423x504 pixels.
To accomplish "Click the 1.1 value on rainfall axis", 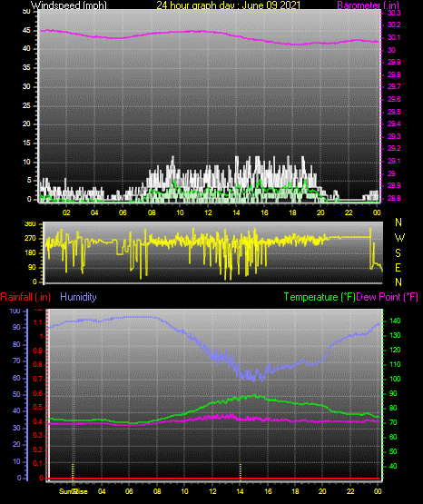I will click(x=38, y=322).
